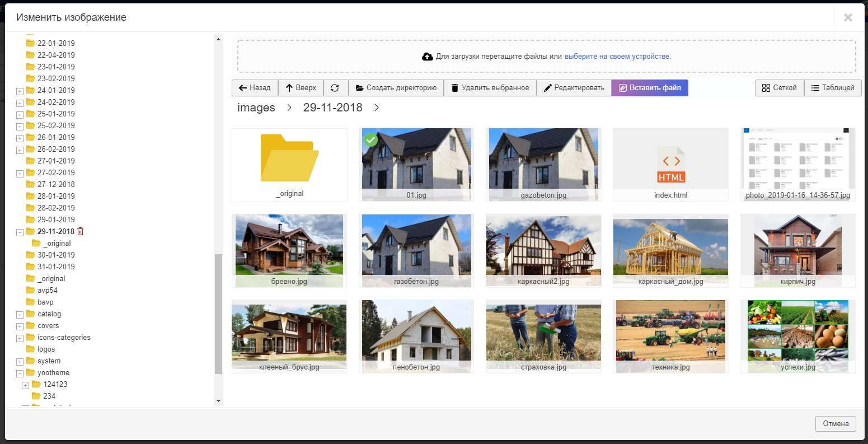Click Отмена to cancel

836,424
